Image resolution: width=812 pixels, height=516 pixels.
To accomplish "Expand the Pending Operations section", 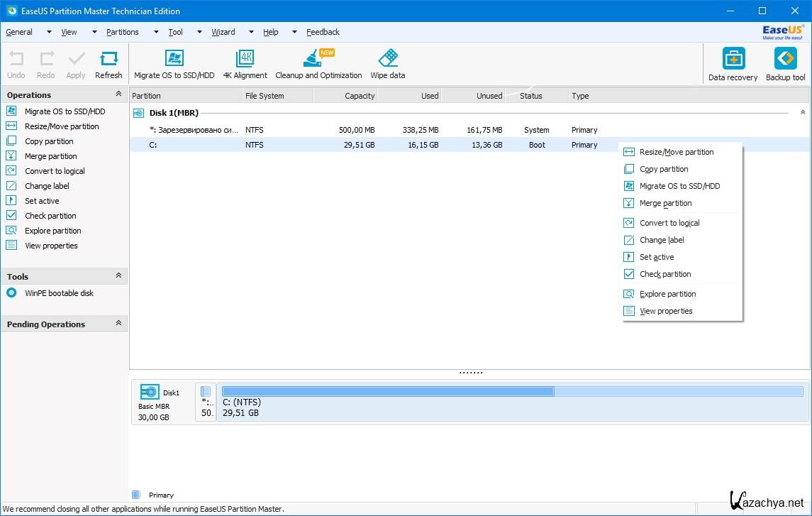I will point(118,324).
